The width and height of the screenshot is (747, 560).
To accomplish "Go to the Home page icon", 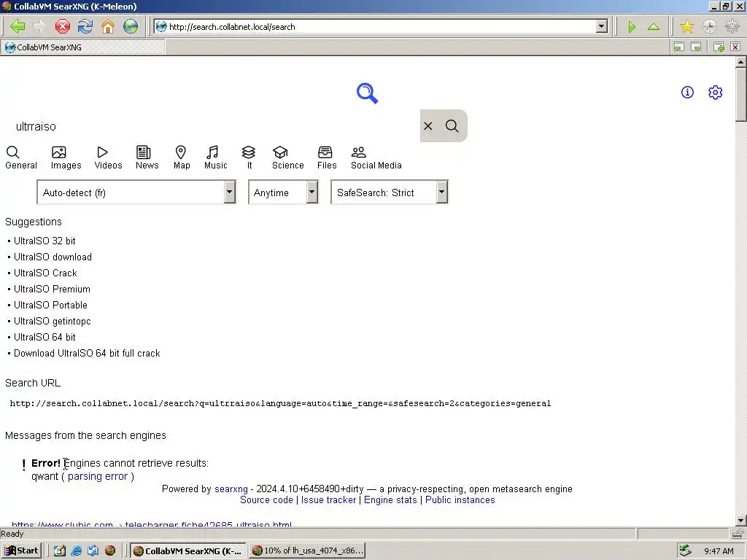I will pos(108,27).
